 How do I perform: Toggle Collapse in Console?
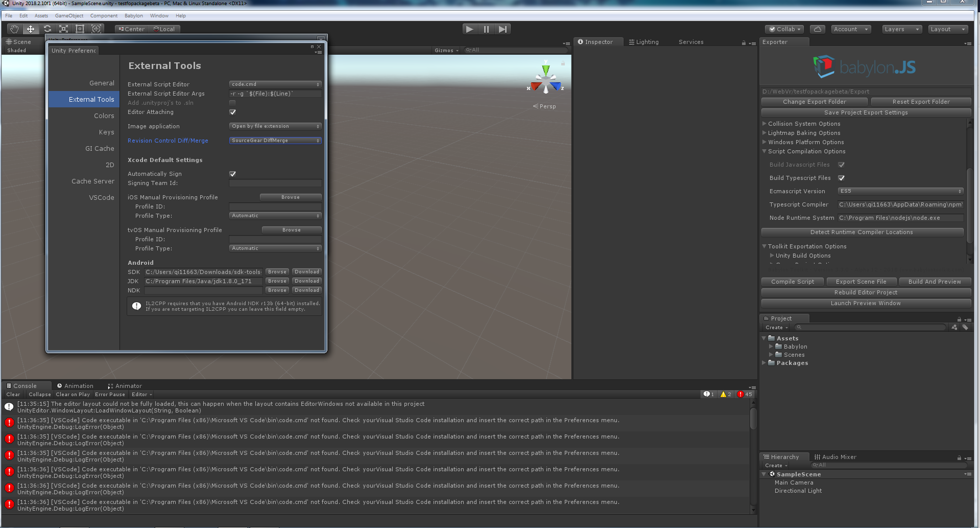point(40,395)
